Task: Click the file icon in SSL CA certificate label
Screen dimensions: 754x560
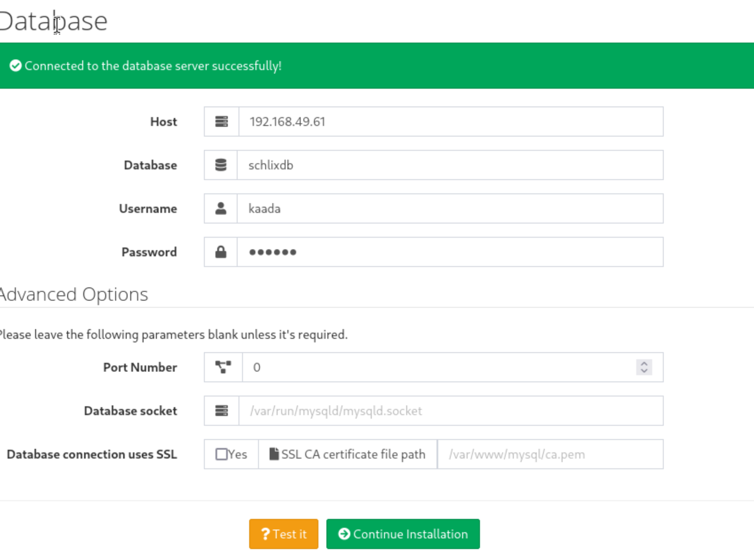Action: tap(274, 454)
